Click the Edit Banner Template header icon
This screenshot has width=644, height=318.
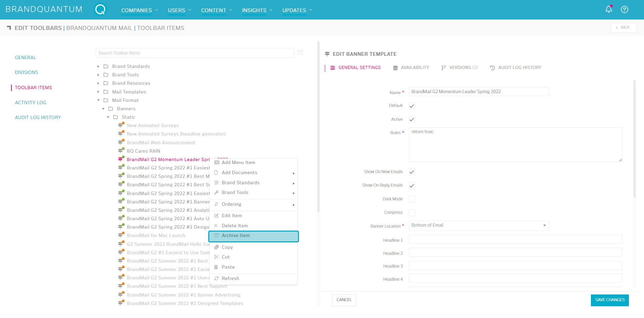327,54
